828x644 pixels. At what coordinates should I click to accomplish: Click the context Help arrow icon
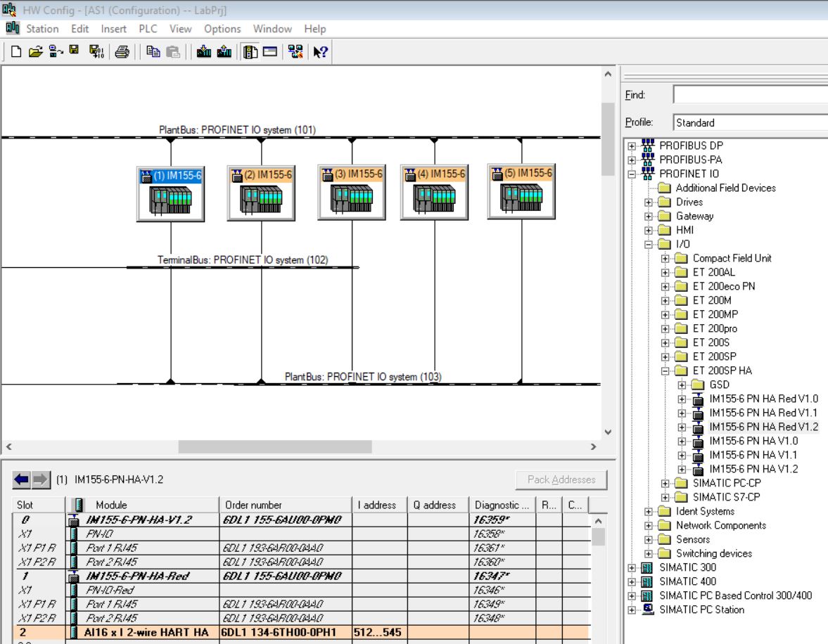click(320, 51)
